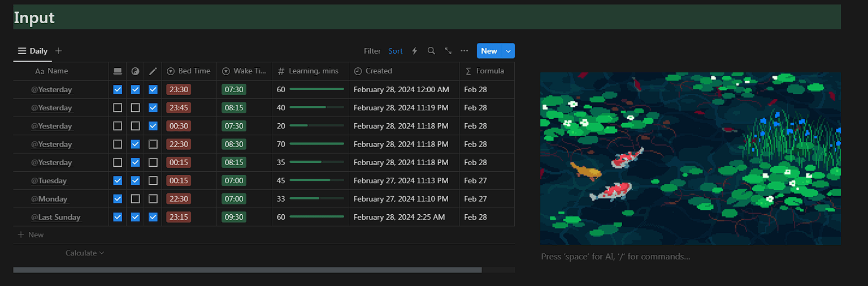Screen dimensions: 868x286
Task: Open the 23:15 Bed Time select tag
Action: [179, 217]
